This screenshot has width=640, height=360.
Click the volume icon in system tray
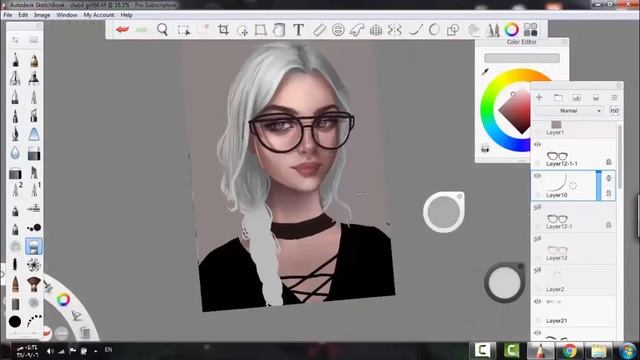click(50, 351)
